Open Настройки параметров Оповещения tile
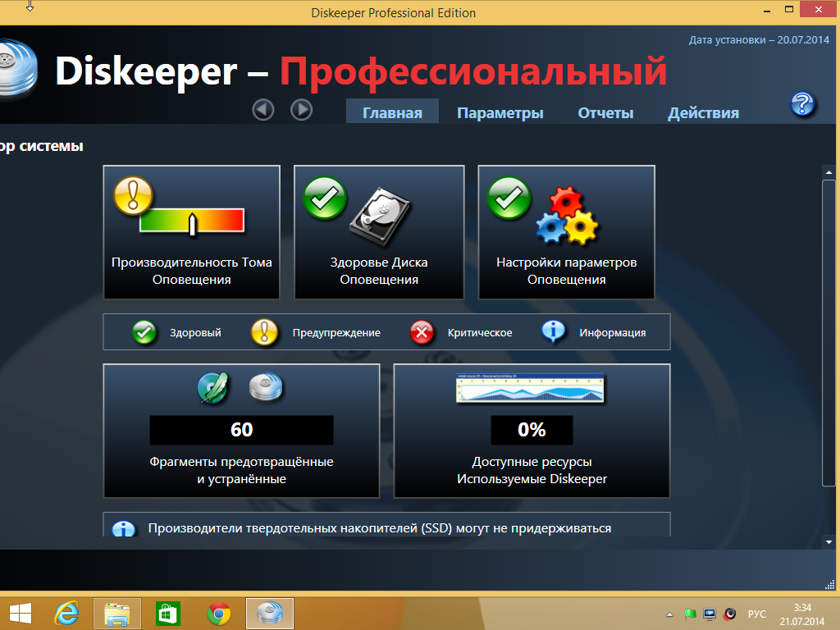Screen dimensions: 840x630 coord(566,232)
